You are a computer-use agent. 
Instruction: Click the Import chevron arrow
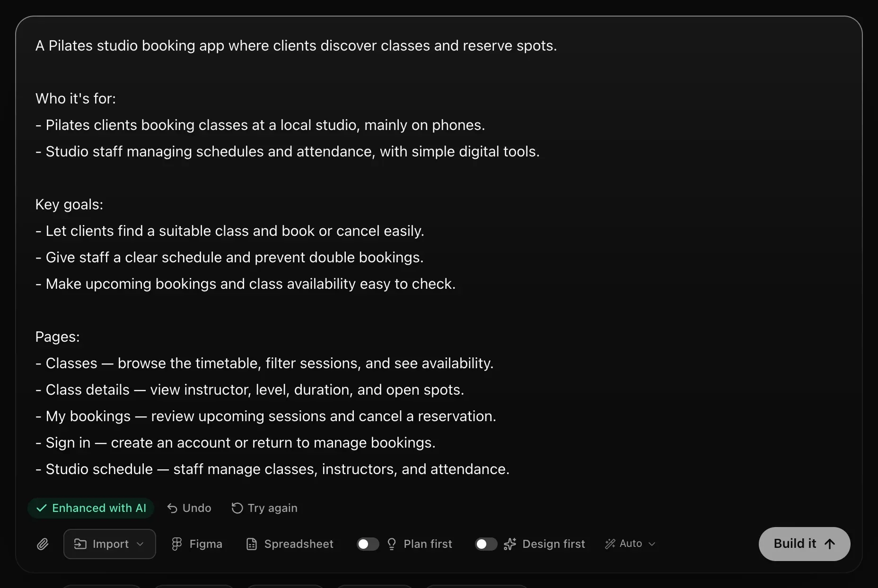click(x=140, y=544)
